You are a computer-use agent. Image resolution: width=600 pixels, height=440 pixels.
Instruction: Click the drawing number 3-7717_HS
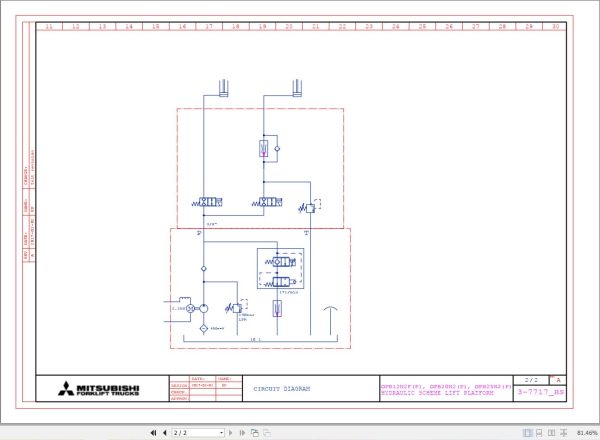[540, 392]
